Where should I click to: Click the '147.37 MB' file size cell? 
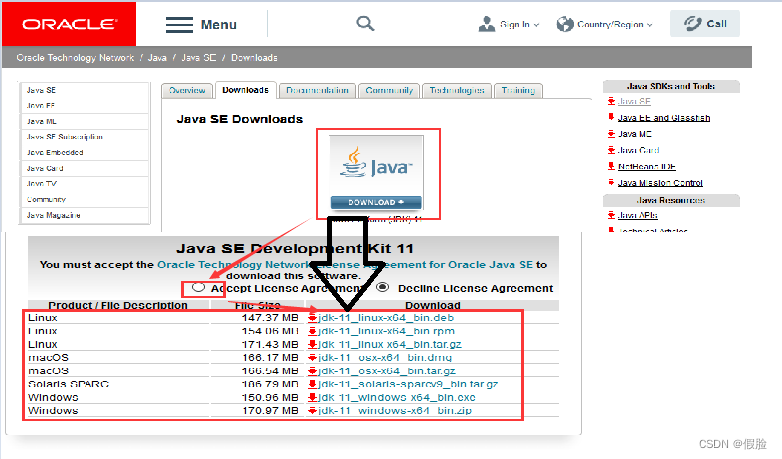pyautogui.click(x=270, y=318)
